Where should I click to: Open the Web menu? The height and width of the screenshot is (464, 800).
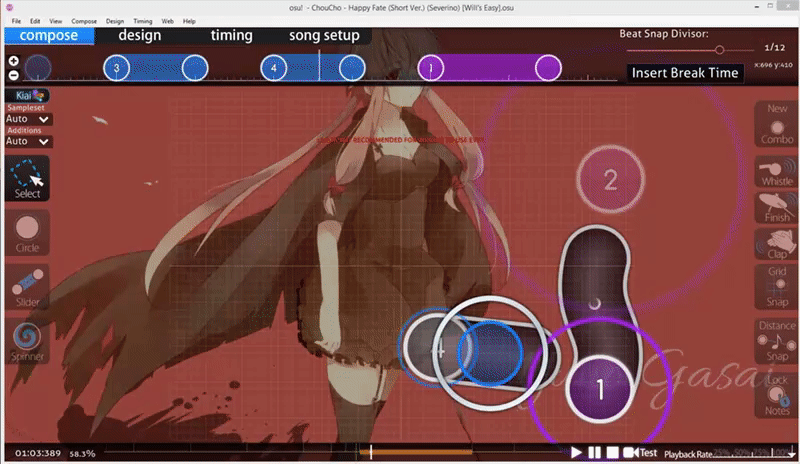(x=167, y=21)
